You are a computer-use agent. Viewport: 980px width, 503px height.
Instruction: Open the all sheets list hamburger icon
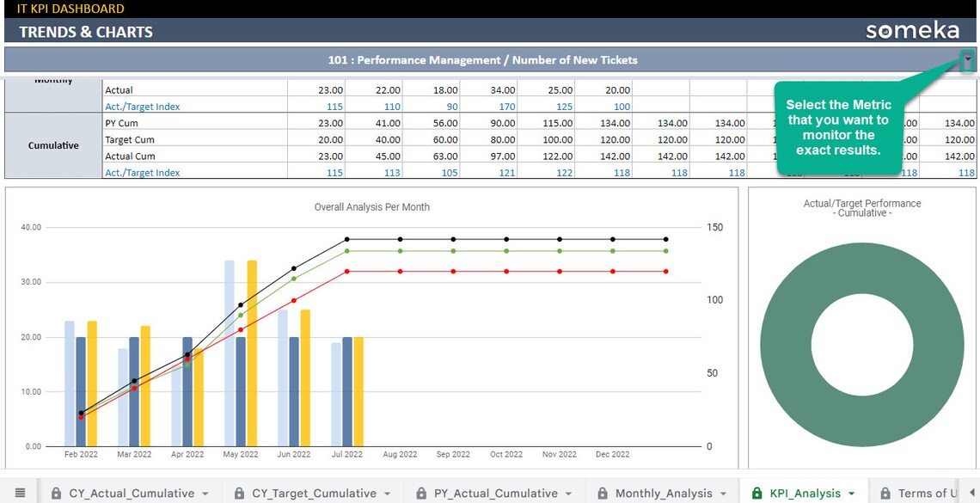[x=20, y=493]
